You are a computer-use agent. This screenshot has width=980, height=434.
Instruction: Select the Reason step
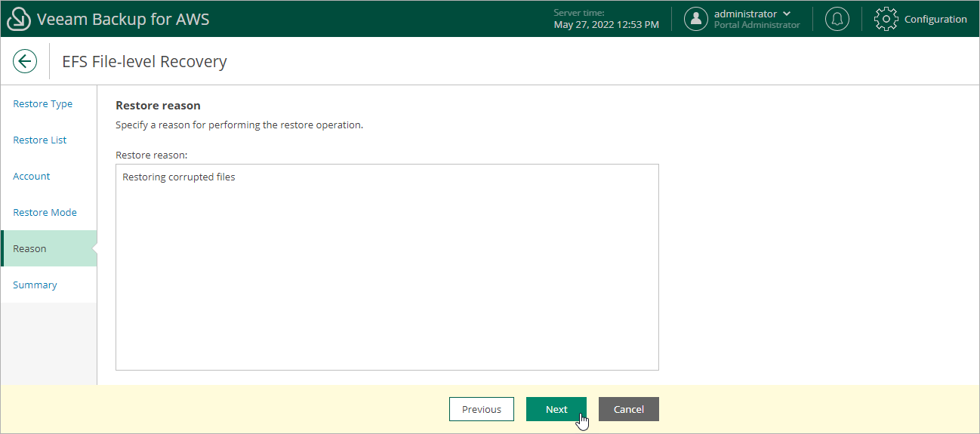pyautogui.click(x=49, y=248)
